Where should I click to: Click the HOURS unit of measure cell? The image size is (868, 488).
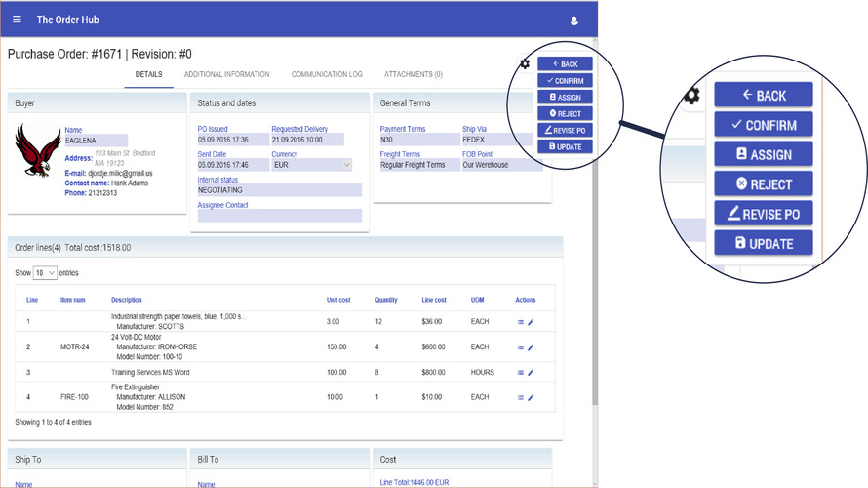[x=482, y=372]
